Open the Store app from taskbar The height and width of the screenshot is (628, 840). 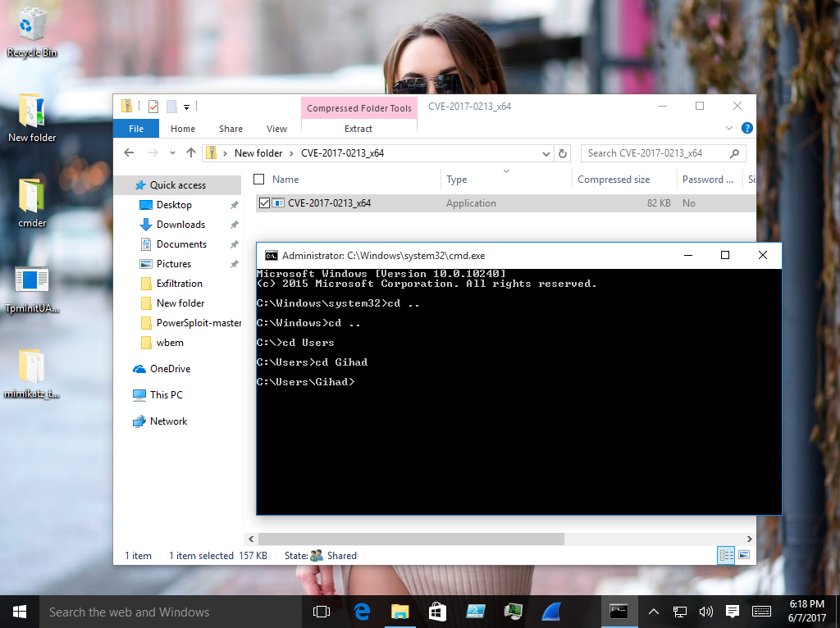tap(437, 612)
